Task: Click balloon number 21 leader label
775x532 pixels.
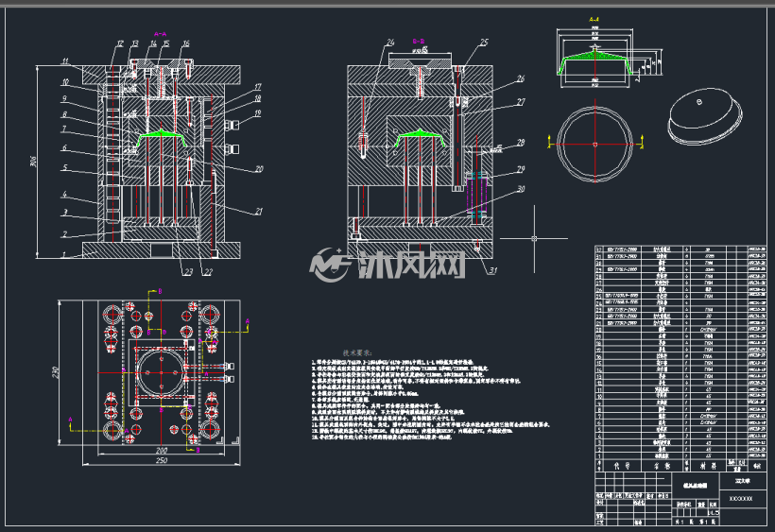Action: pyautogui.click(x=259, y=212)
